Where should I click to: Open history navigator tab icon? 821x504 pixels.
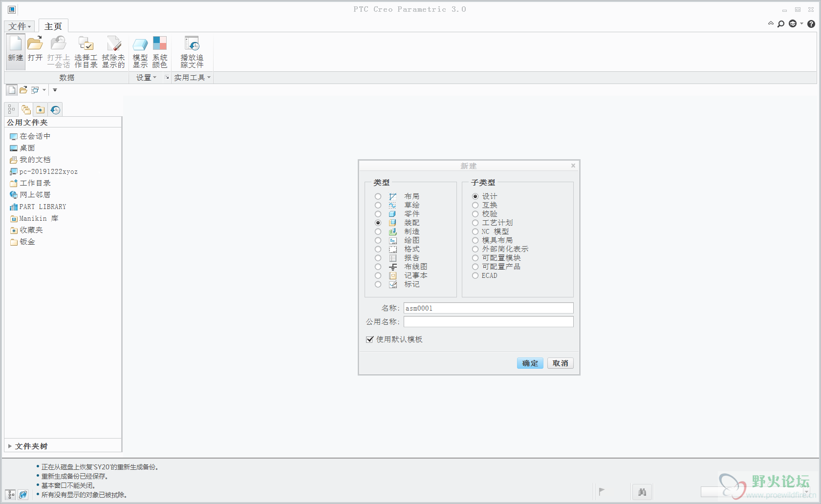[x=55, y=109]
